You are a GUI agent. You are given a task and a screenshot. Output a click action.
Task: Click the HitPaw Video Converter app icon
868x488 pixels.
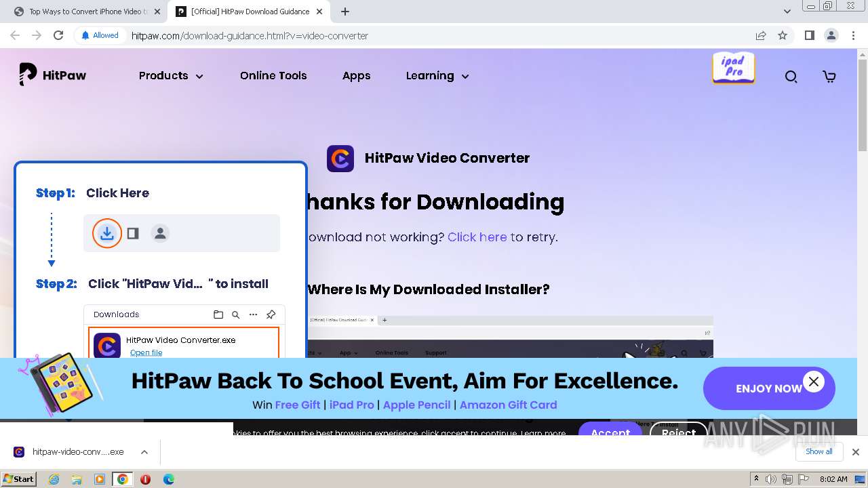click(x=340, y=159)
